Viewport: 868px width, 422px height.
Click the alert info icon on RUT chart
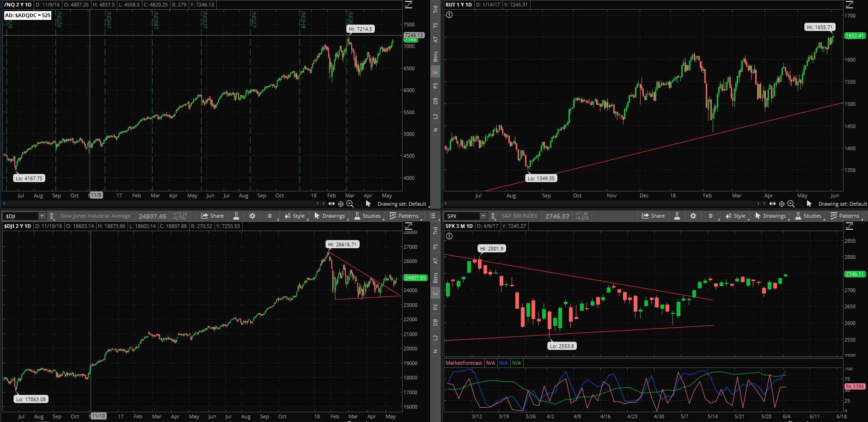(449, 15)
